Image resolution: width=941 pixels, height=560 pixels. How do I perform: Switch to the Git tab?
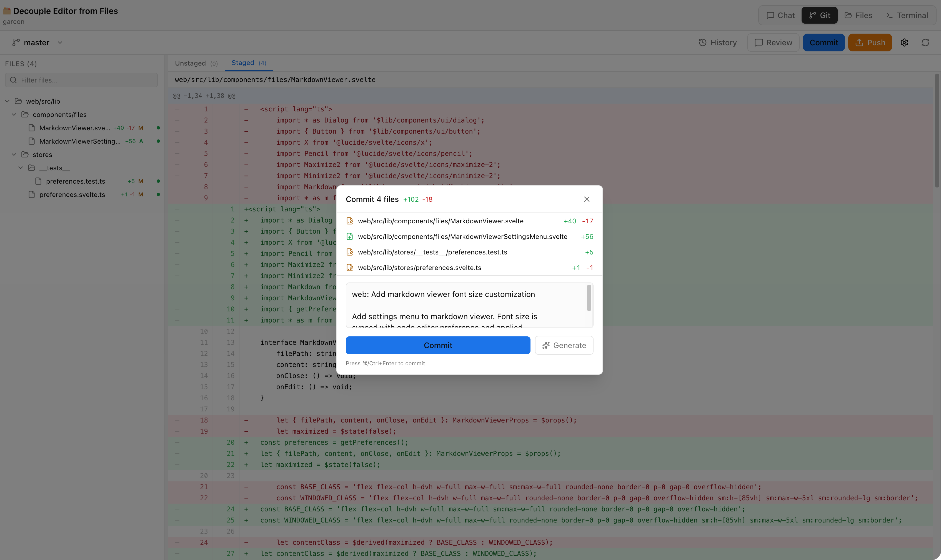coord(820,15)
